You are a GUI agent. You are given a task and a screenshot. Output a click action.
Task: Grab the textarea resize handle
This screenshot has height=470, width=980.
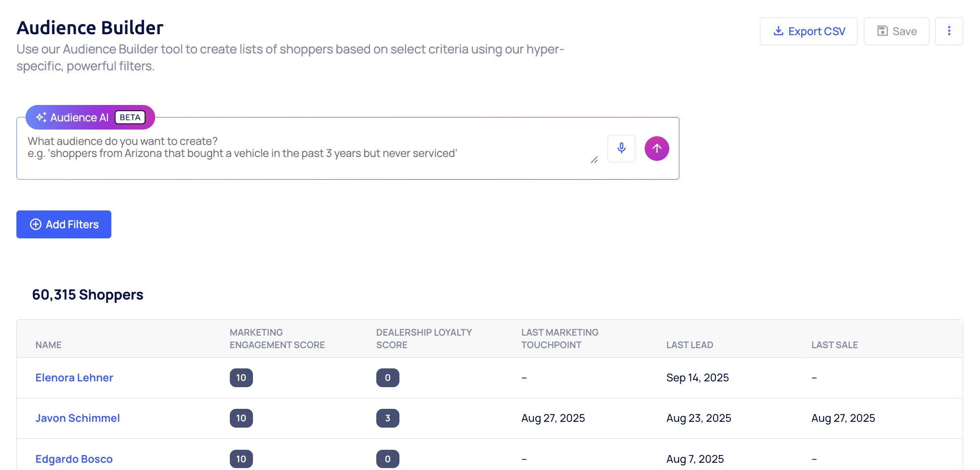click(594, 160)
